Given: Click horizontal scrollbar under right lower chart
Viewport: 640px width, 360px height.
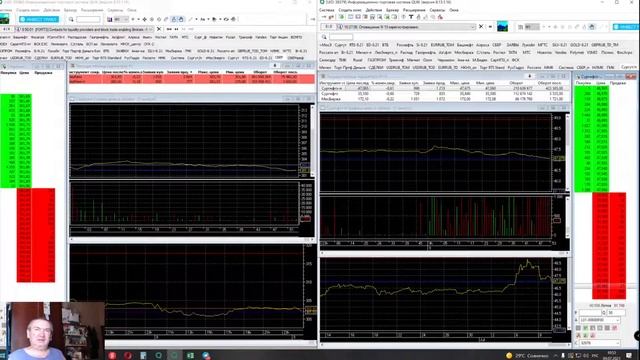Looking at the screenshot, I should pos(445,345).
